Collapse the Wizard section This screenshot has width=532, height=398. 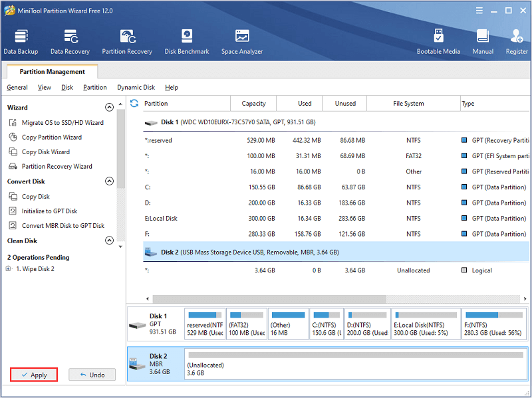click(x=109, y=107)
